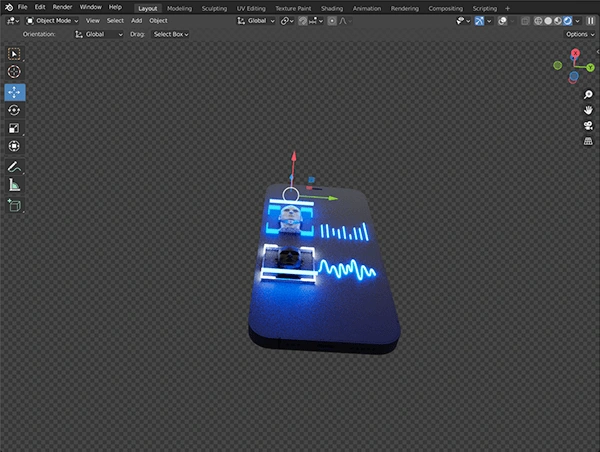Switch to UV Editing workspace tab
600x452 pixels.
pyautogui.click(x=251, y=8)
